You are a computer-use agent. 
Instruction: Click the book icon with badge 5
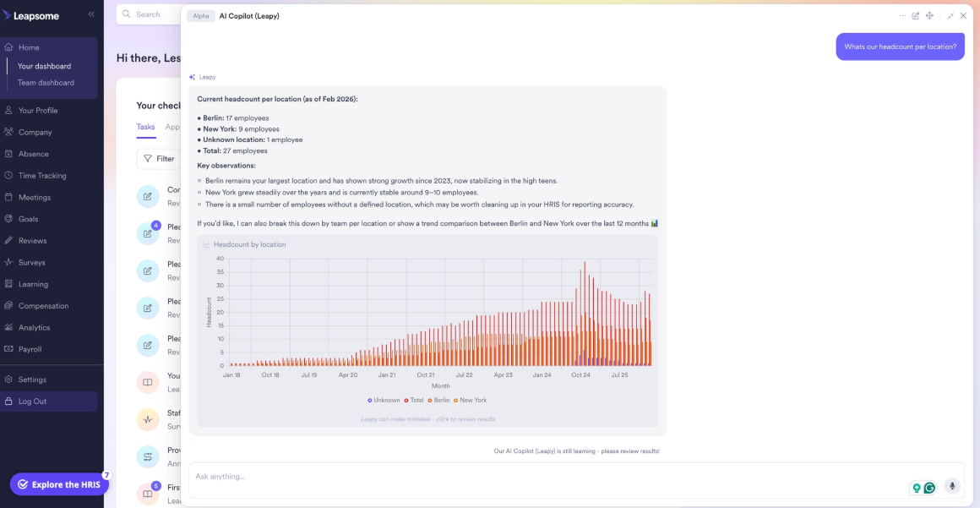148,494
